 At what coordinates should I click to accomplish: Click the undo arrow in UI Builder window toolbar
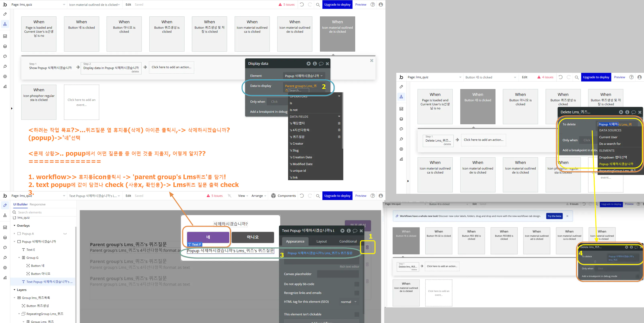302,196
